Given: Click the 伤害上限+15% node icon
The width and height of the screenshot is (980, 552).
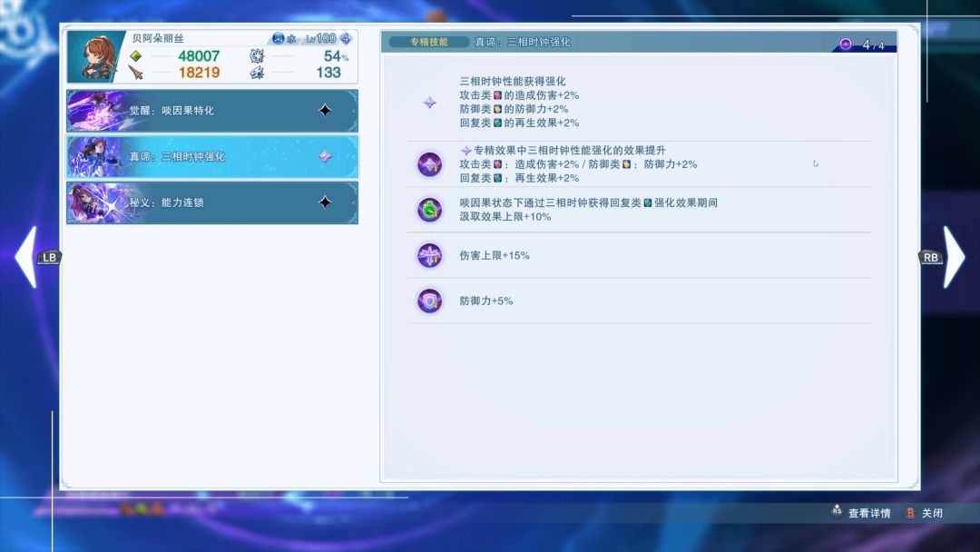Looking at the screenshot, I should (430, 255).
